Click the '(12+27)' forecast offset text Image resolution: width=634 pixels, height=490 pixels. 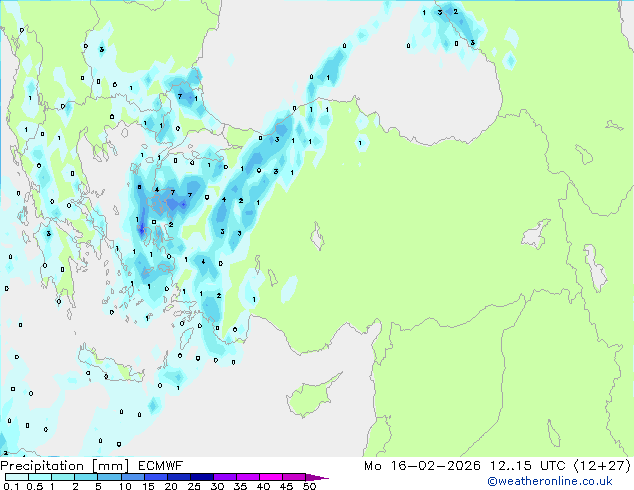(602, 466)
